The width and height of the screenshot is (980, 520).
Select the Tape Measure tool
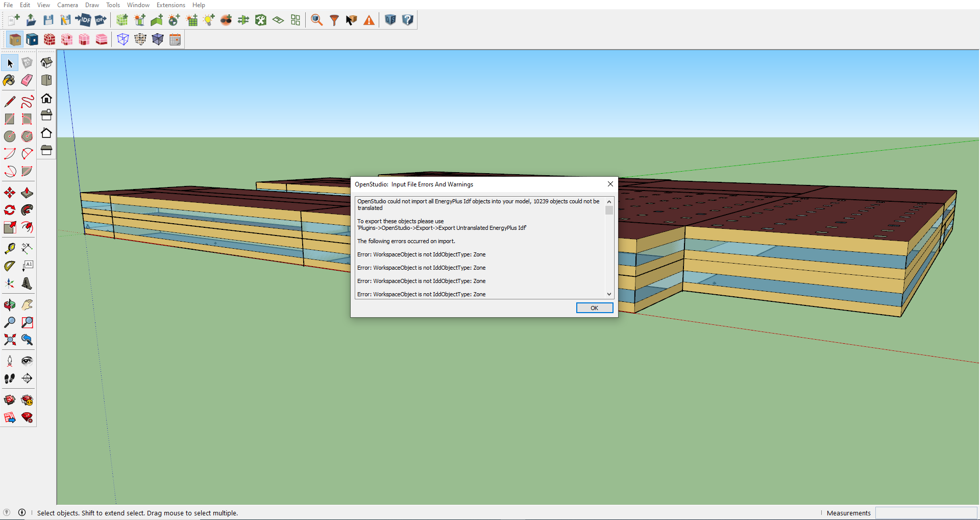pyautogui.click(x=9, y=249)
